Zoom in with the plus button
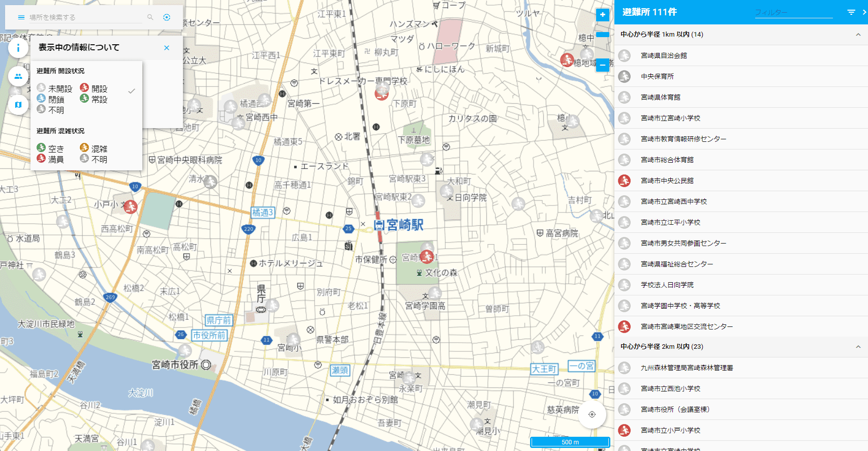Screen dimensions: 868x451 tap(603, 15)
